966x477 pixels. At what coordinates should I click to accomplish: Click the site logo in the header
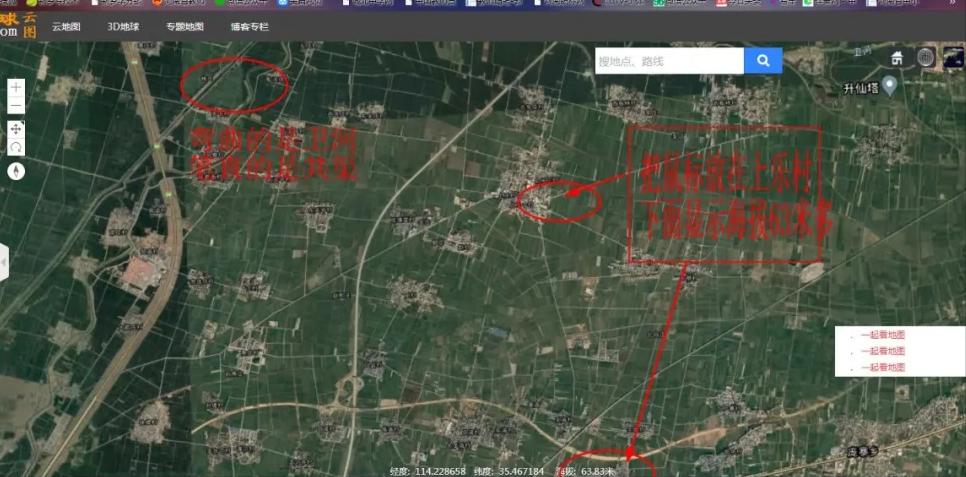tap(18, 25)
